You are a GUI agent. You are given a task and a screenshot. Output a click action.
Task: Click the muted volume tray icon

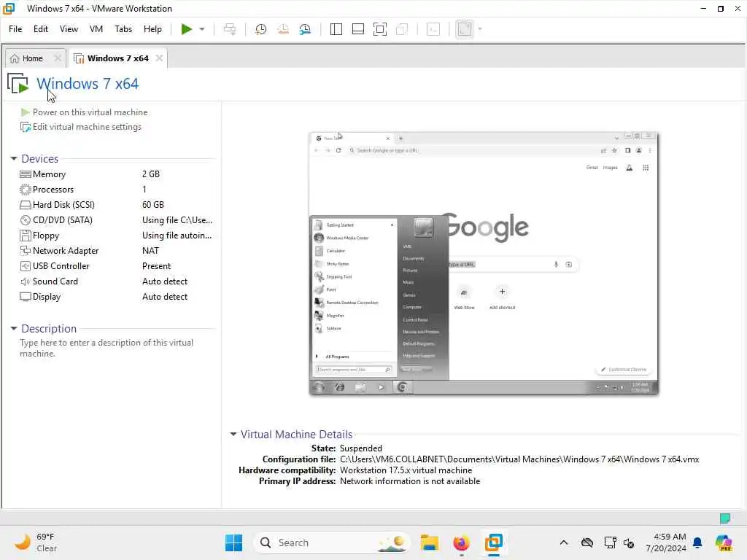click(629, 542)
